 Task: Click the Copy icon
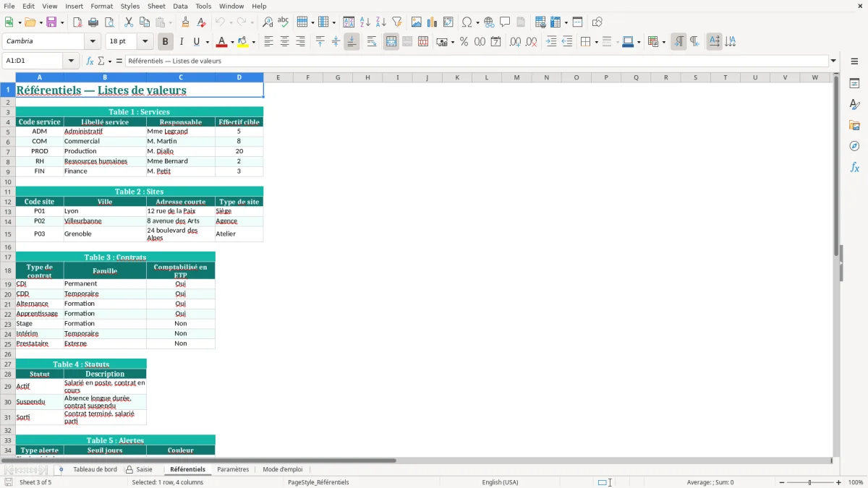tap(145, 22)
